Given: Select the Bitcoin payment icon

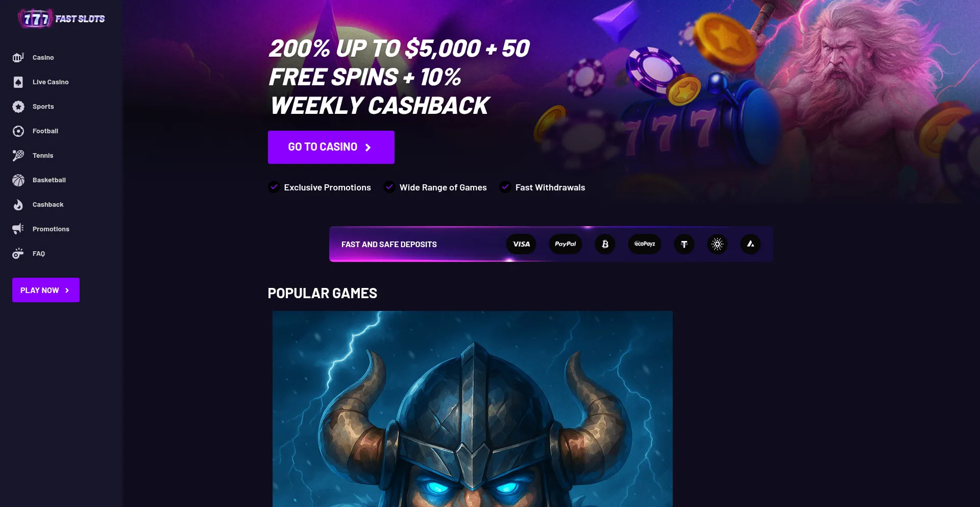Looking at the screenshot, I should pyautogui.click(x=605, y=244).
